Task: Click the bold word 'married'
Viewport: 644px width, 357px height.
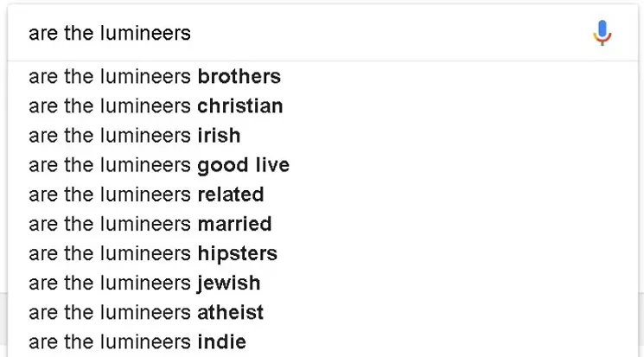Action: pyautogui.click(x=234, y=224)
